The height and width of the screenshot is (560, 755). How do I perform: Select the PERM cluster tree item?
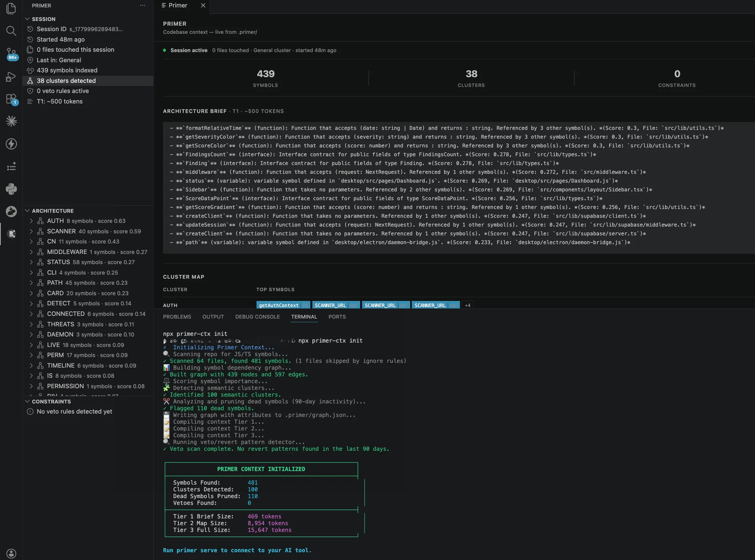[x=88, y=355]
